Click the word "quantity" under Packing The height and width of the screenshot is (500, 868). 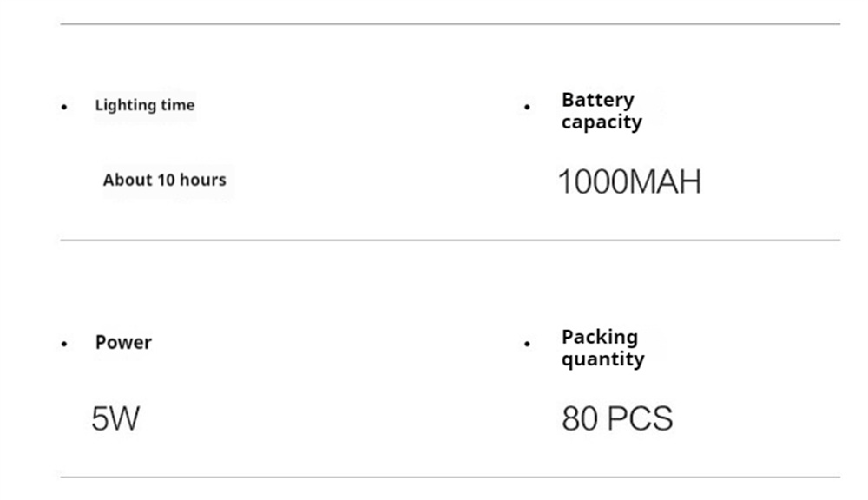click(602, 359)
